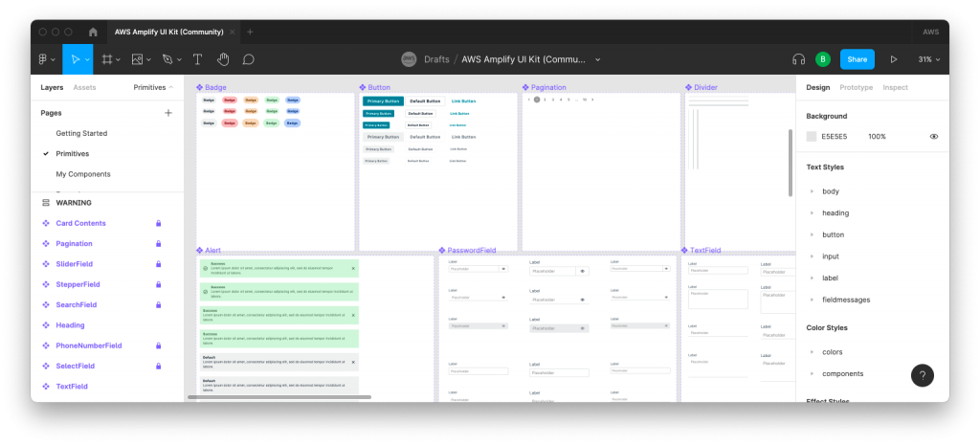Viewport: 980px width, 445px height.
Task: Select the Button frame label
Action: pyautogui.click(x=379, y=87)
